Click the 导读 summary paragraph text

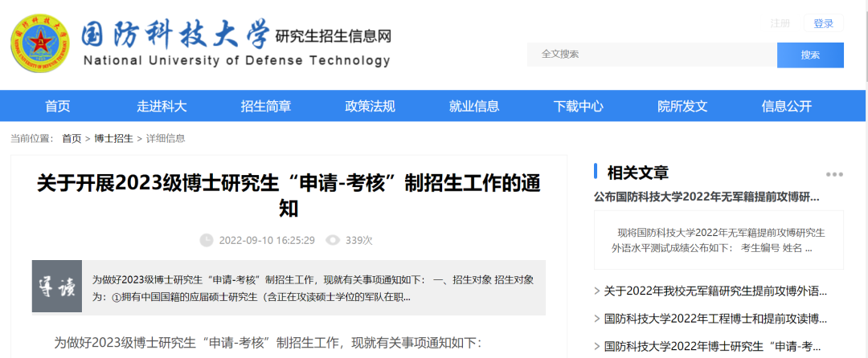[313, 288]
